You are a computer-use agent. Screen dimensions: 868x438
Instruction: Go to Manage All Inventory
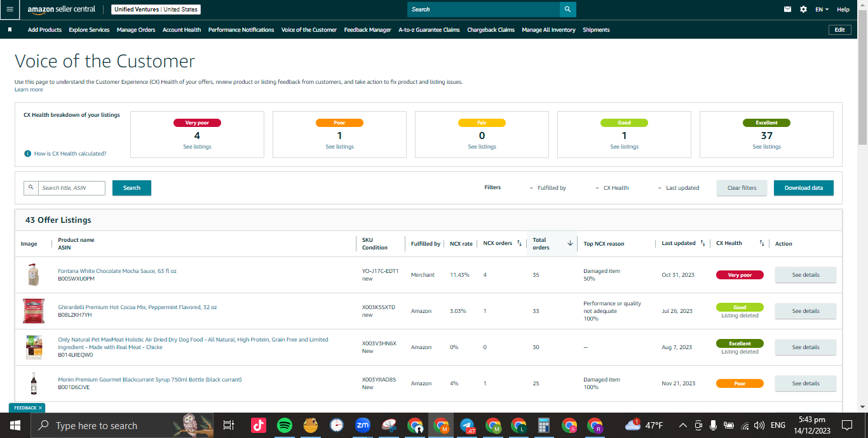(548, 30)
